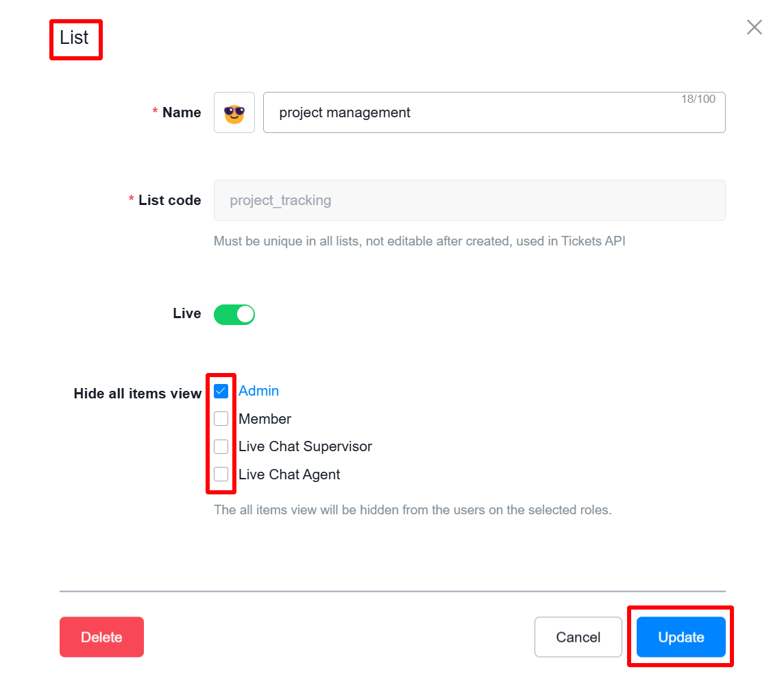Check the Live Chat Agent box
784x685 pixels.
[221, 474]
